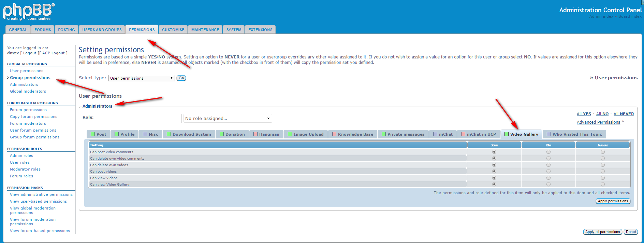Switch to the Users and Groups tab
The image size is (644, 243).
pos(102,30)
